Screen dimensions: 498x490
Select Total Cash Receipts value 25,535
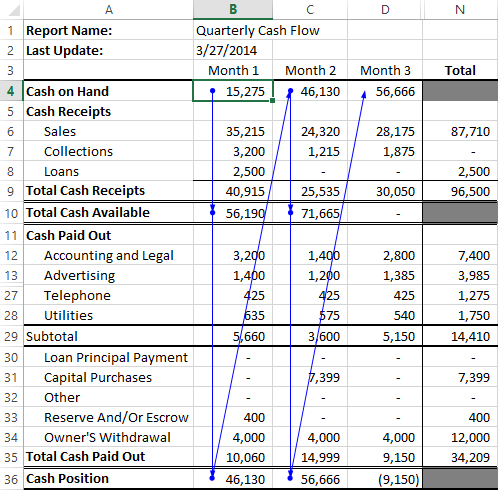coord(310,191)
